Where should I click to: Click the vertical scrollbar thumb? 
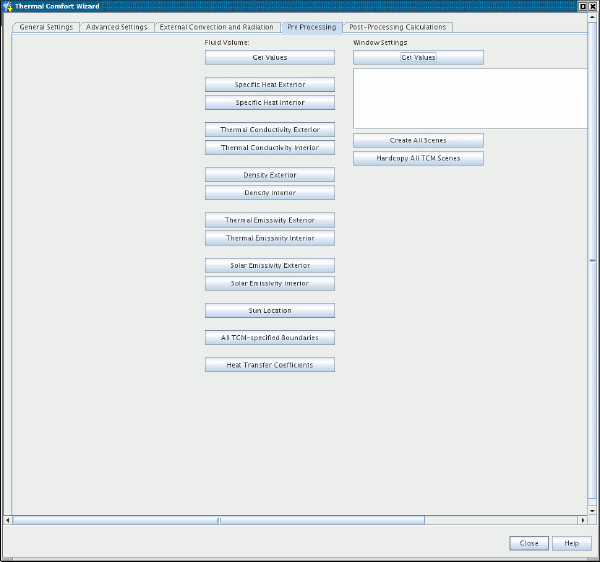(x=592, y=261)
